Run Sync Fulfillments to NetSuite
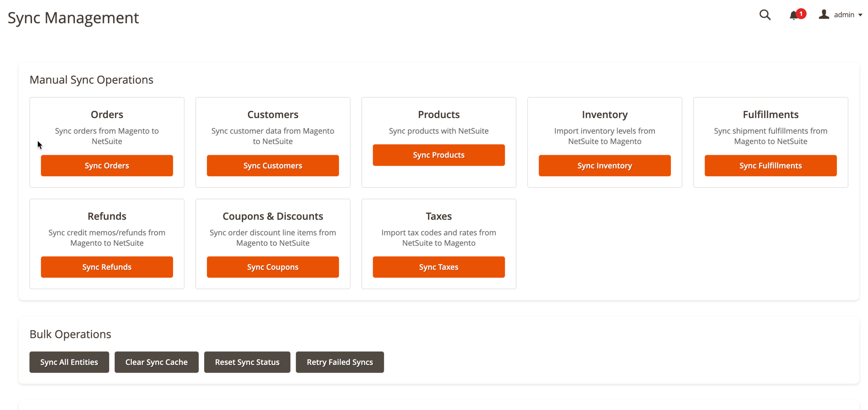 (770, 166)
